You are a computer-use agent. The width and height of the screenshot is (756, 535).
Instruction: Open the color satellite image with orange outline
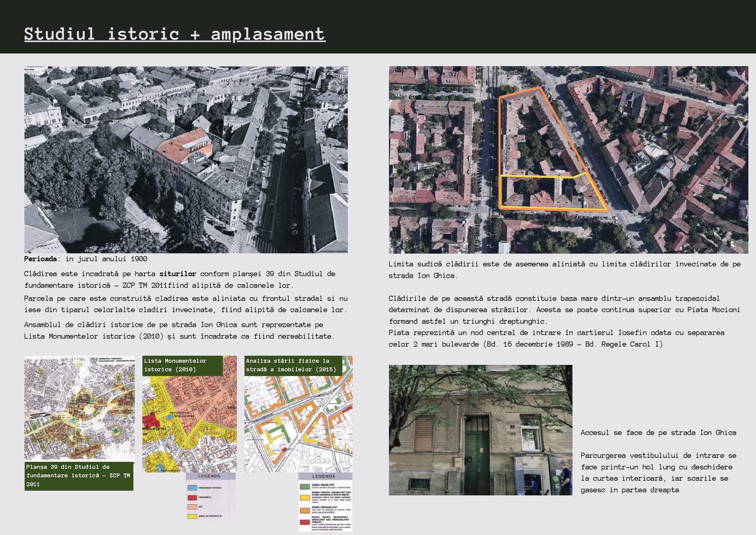(569, 160)
